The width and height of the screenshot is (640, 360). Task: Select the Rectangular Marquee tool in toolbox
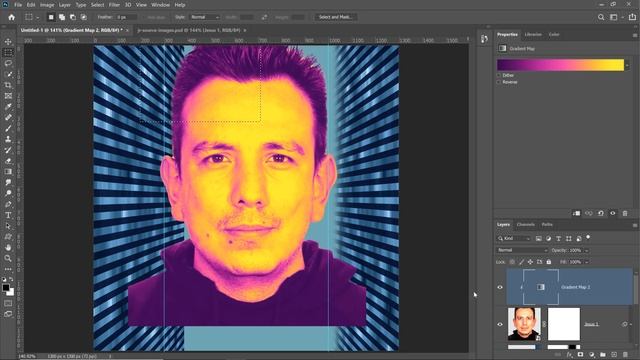[x=8, y=53]
